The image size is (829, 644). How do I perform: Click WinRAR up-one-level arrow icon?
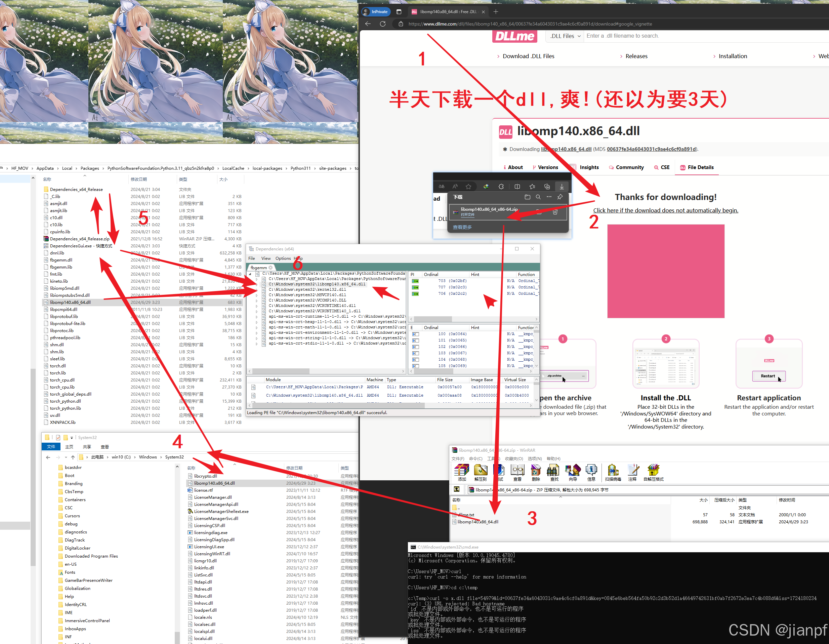(x=457, y=489)
